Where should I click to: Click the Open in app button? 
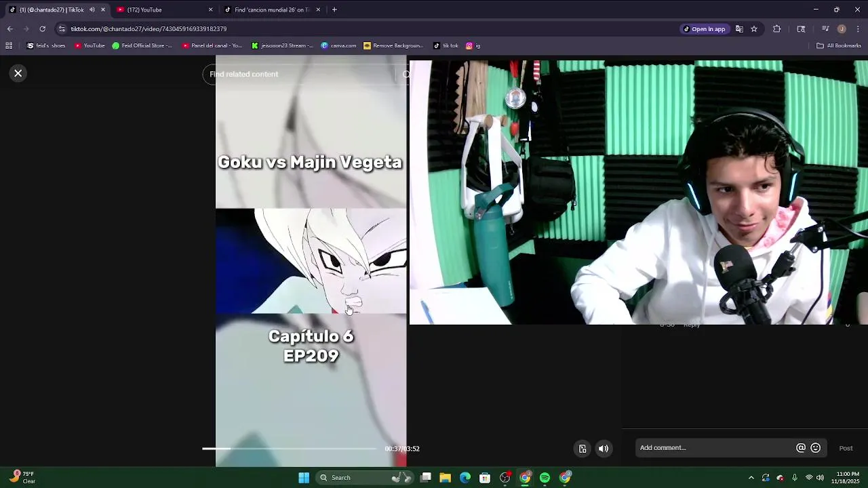coord(705,29)
